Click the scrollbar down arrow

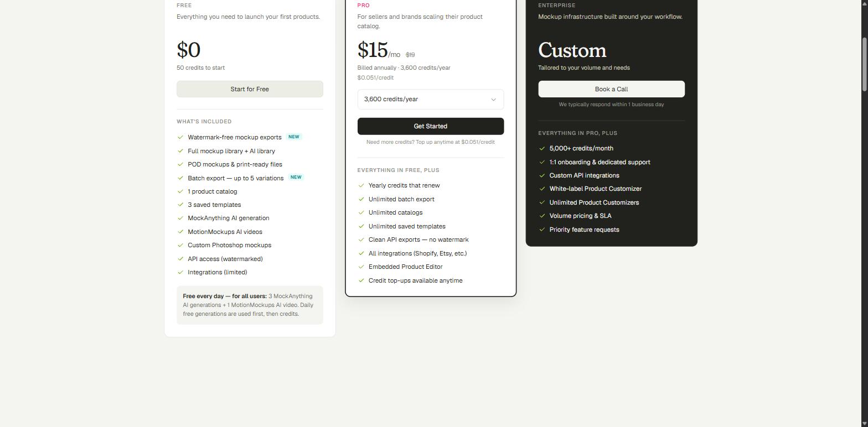pos(864,423)
